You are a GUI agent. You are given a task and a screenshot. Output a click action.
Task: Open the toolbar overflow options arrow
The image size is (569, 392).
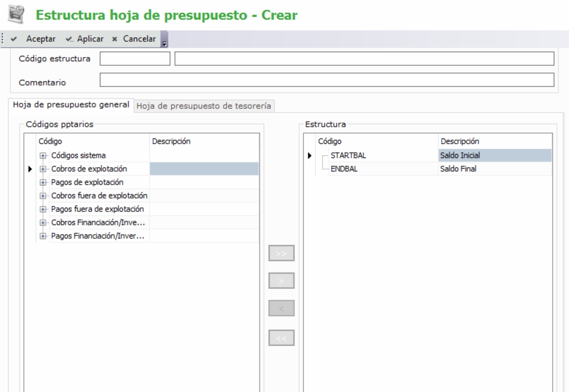click(x=164, y=41)
